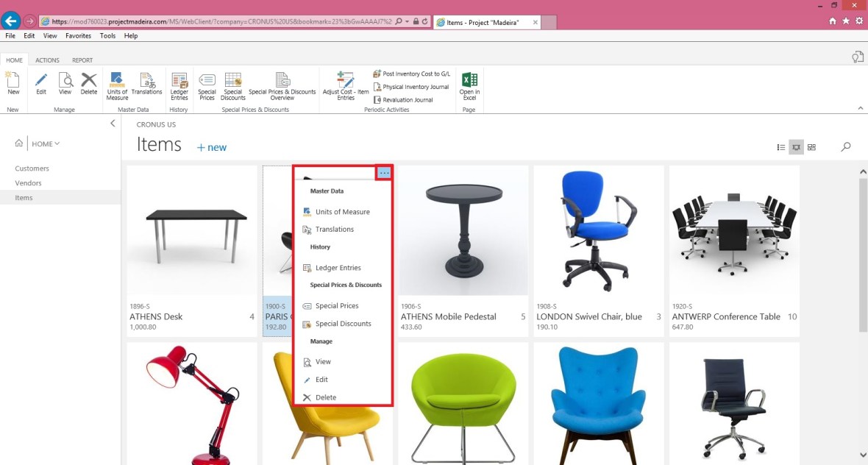Click the Delete icon in the ribbon

(89, 83)
